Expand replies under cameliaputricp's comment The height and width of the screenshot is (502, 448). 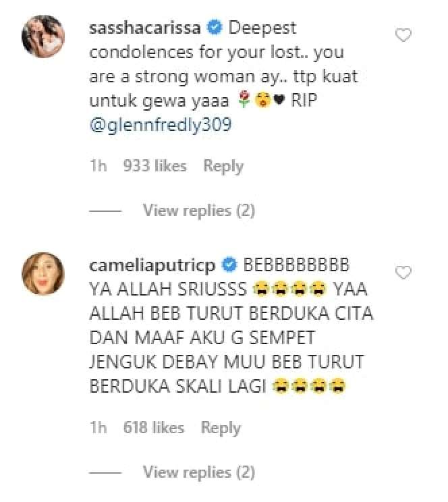(198, 472)
